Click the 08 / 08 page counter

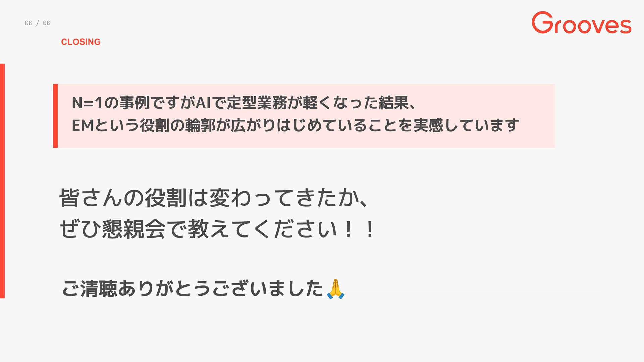coord(37,23)
